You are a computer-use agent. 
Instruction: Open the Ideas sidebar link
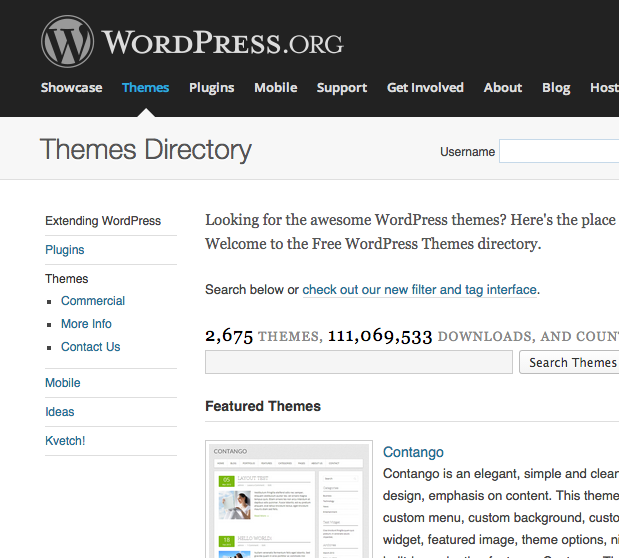point(60,412)
